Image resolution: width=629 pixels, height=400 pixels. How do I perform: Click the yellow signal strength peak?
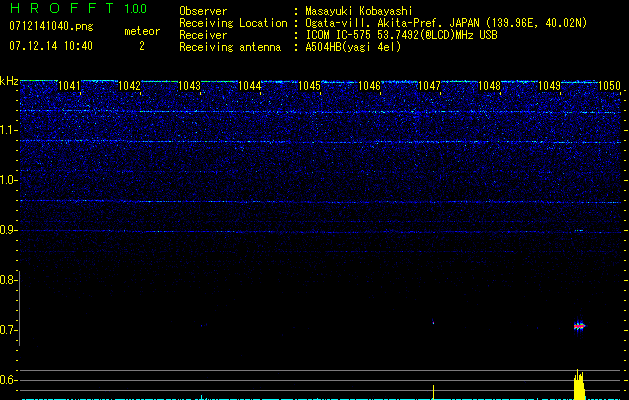click(579, 386)
